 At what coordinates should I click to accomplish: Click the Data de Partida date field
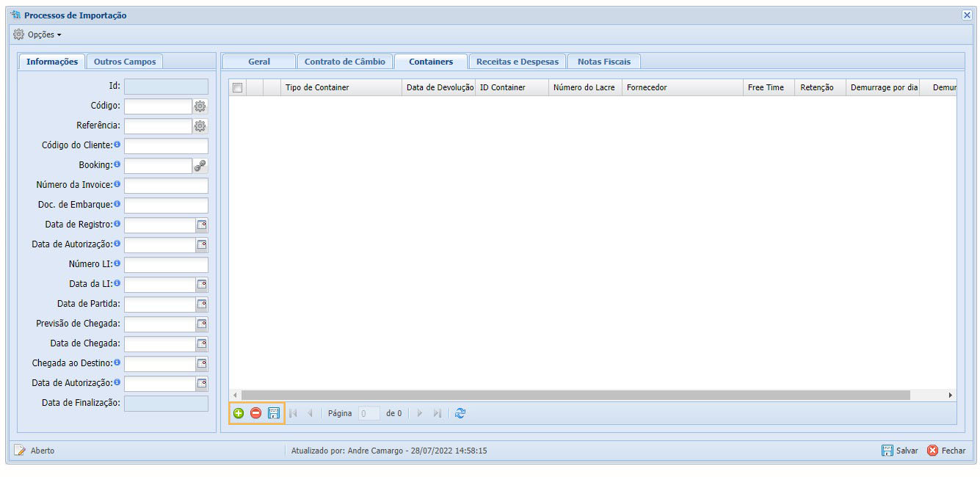coord(159,305)
